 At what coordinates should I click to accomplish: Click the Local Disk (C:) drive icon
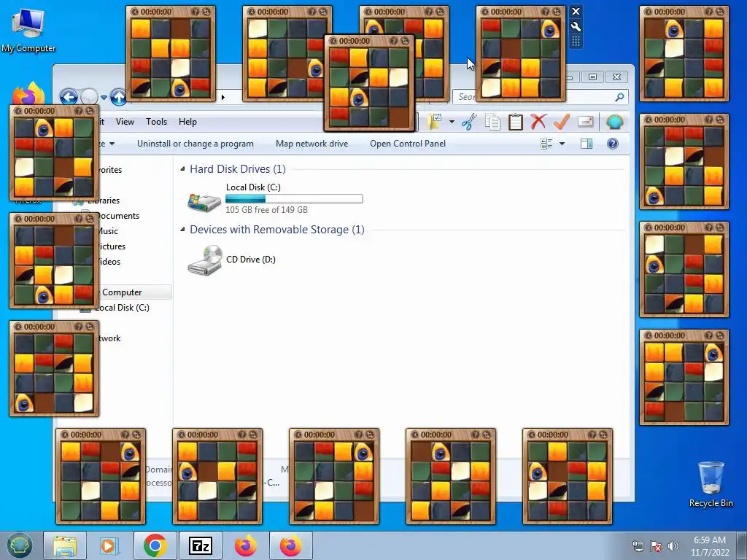click(204, 202)
